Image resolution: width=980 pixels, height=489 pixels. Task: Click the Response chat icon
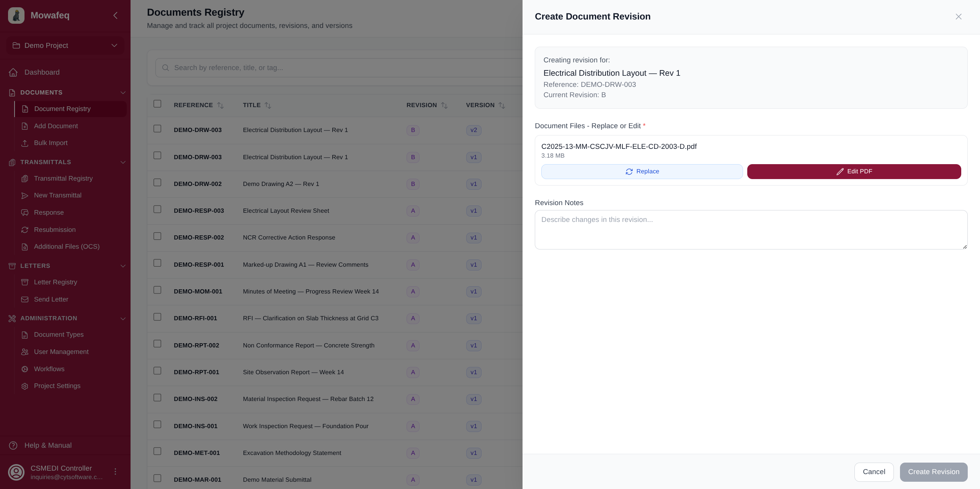coord(25,213)
